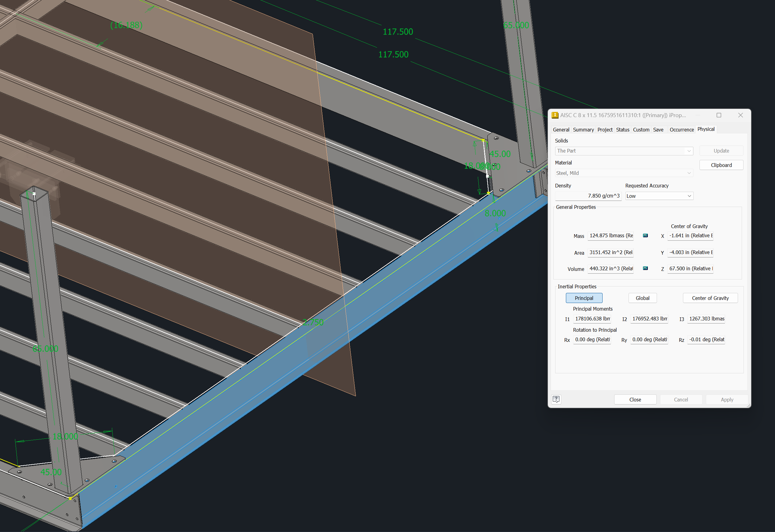Click the Density field showing 7.850 g/cm^3

[x=588, y=196]
